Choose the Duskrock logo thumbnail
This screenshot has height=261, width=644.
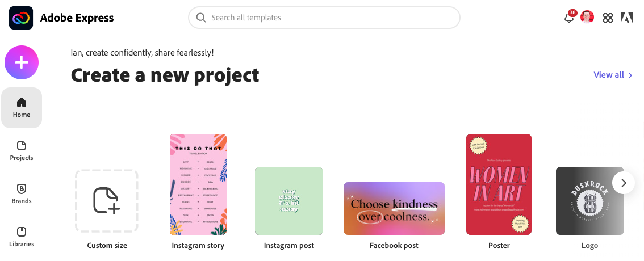point(590,201)
